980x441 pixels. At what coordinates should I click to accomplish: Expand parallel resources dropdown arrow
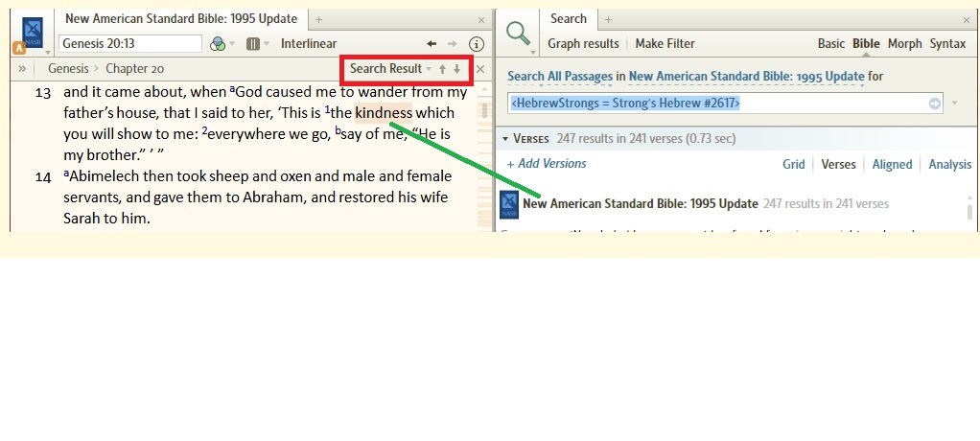[x=267, y=44]
